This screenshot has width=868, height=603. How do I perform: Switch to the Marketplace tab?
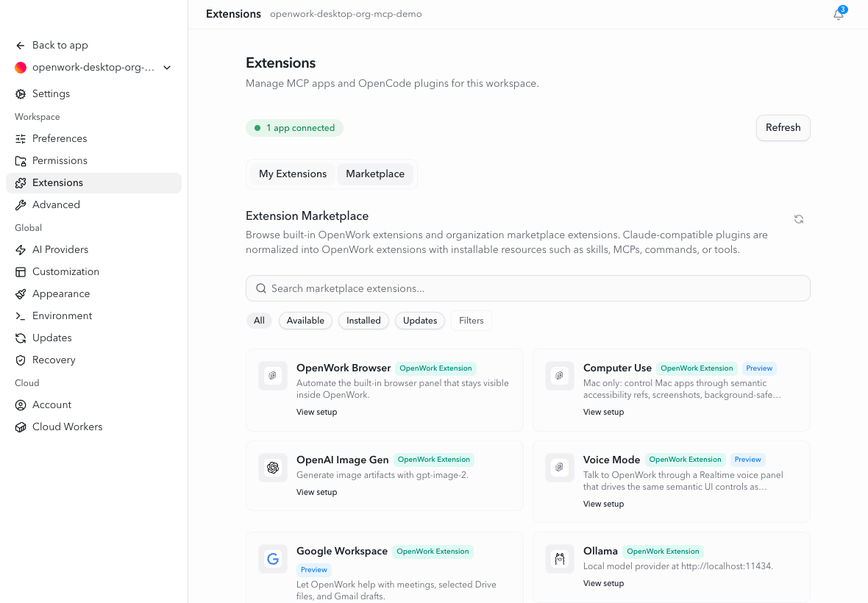click(375, 174)
